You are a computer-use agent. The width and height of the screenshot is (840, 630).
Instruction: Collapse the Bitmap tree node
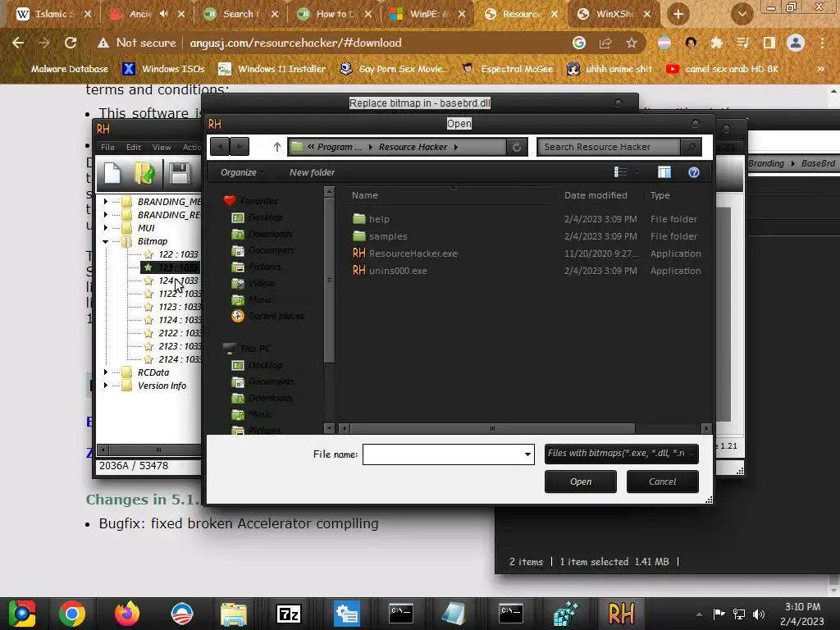(106, 242)
